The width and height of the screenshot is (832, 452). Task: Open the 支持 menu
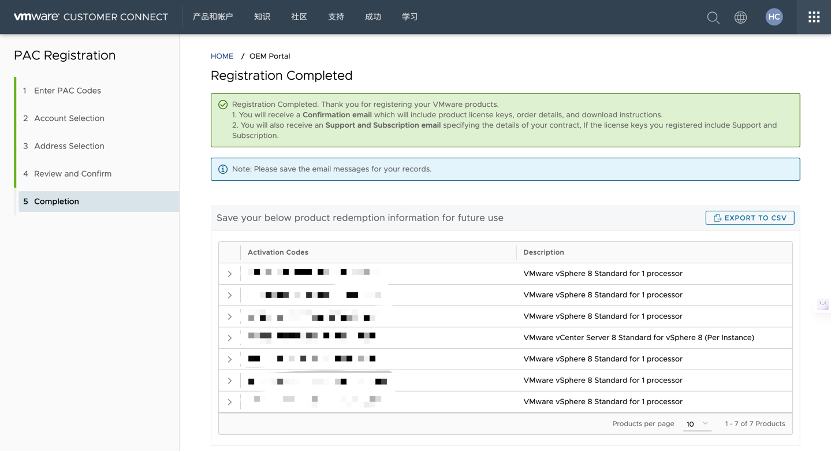point(336,17)
